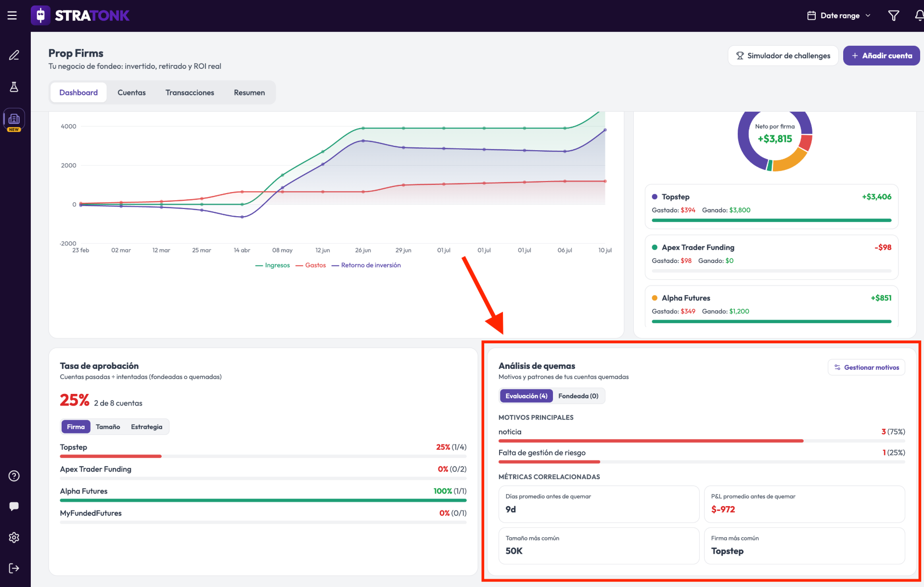Expand the Date range dropdown

click(x=839, y=15)
